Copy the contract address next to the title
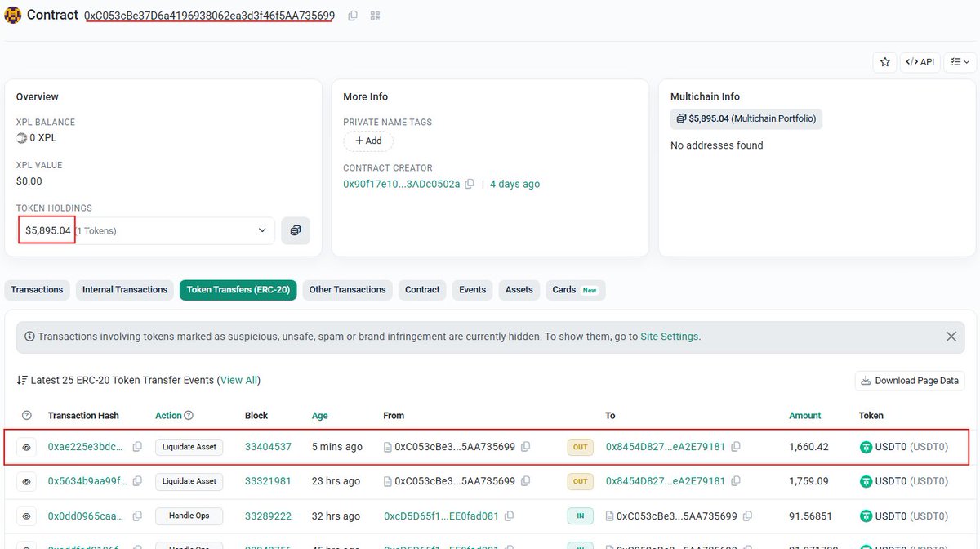 pos(353,16)
